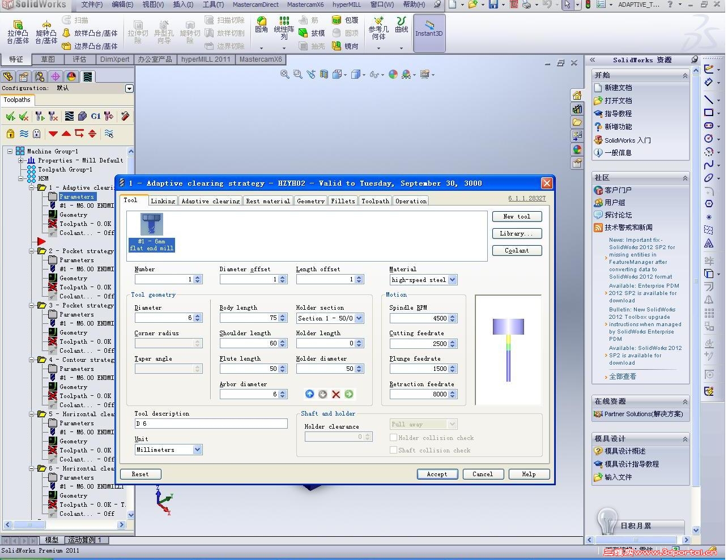This screenshot has height=560, width=728.
Task: Click the 全部查看 view all news link
Action: point(622,377)
